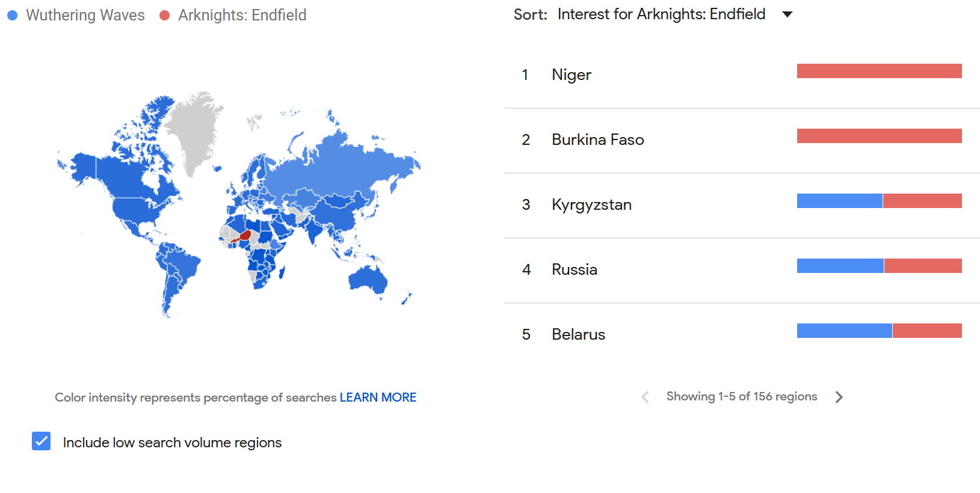The height and width of the screenshot is (493, 980).
Task: Open the LEARN MORE link
Action: pyautogui.click(x=378, y=397)
